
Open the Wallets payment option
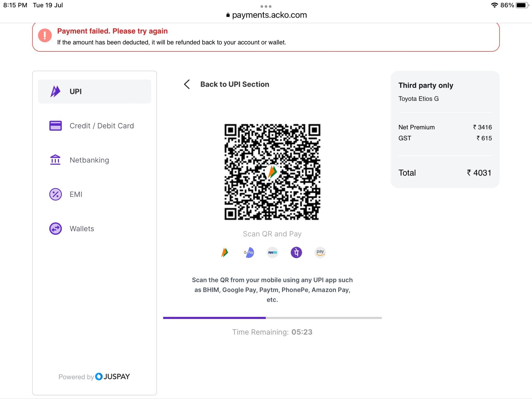point(82,229)
